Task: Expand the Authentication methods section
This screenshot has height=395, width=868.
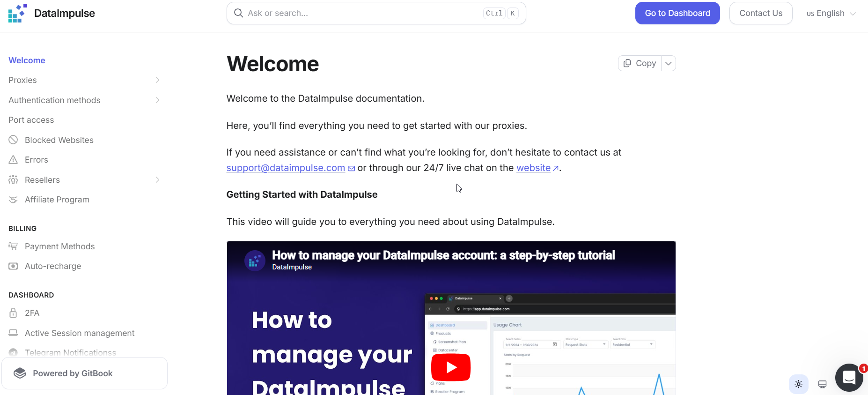Action: (x=157, y=100)
